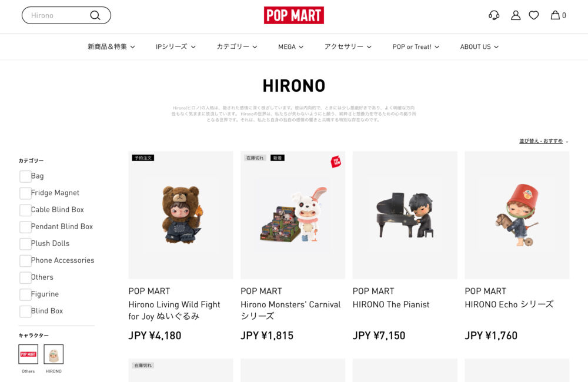This screenshot has width=588, height=382.
Task: Select the HIRONO character filter icon
Action: [54, 354]
